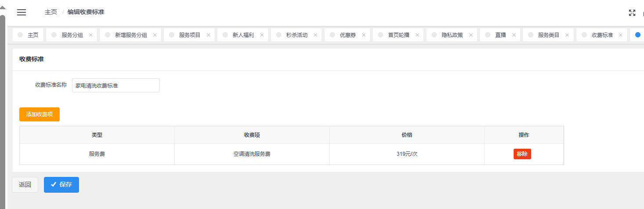644x209 pixels.
Task: Click the 返回 button
Action: click(25, 185)
